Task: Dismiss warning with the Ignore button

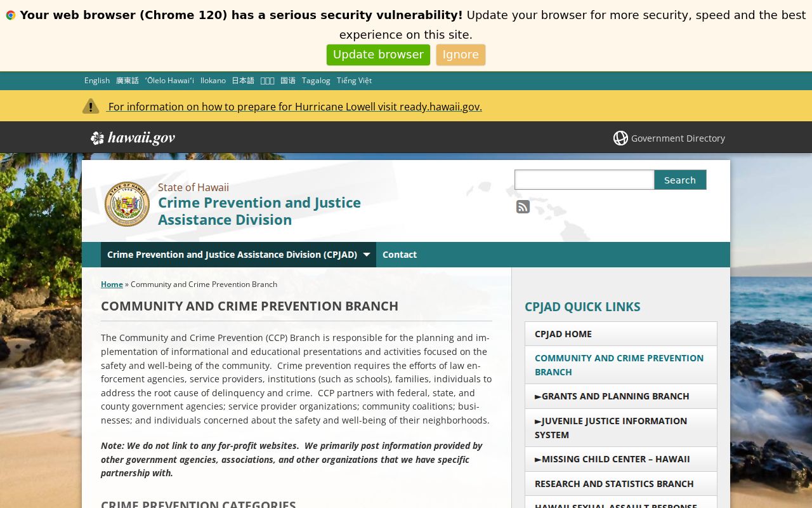Action: (x=461, y=55)
